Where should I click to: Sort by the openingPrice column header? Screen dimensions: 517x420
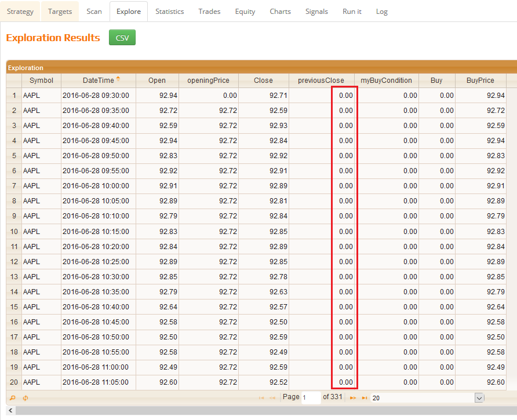pos(209,81)
